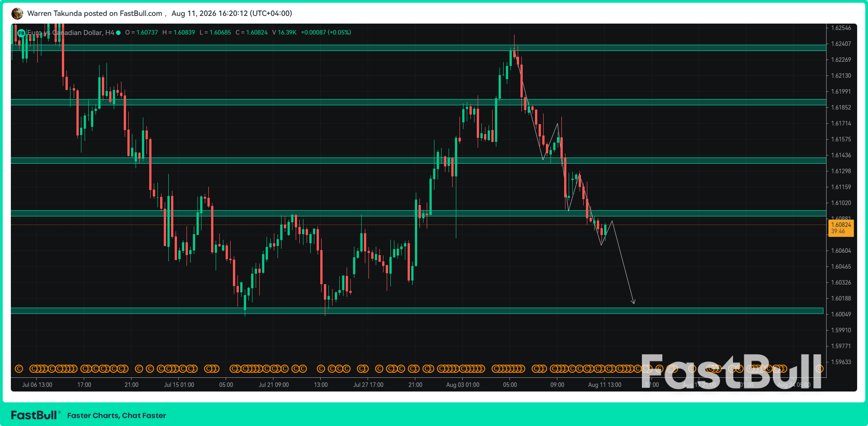Screen dimensions: 868x426
Task: Click the candle countdown 39:46
Action: tap(838, 231)
